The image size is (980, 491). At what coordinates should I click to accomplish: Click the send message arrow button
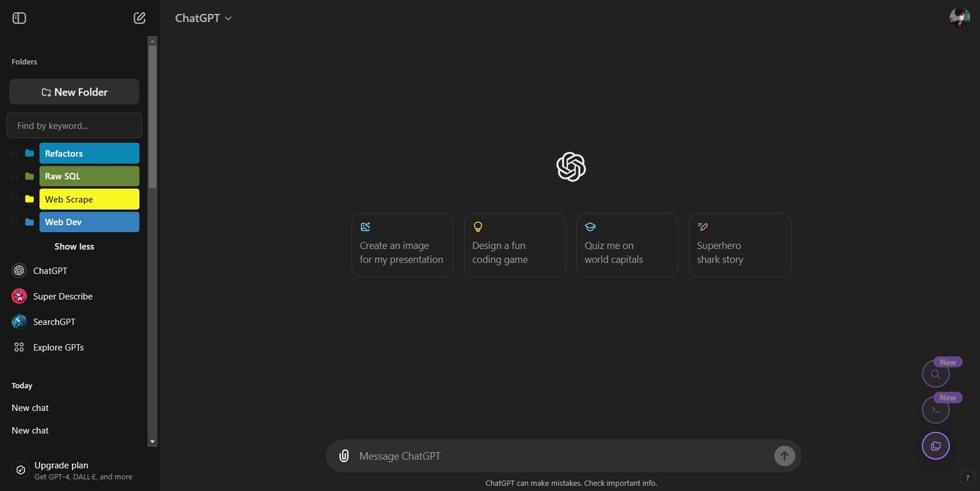(784, 456)
